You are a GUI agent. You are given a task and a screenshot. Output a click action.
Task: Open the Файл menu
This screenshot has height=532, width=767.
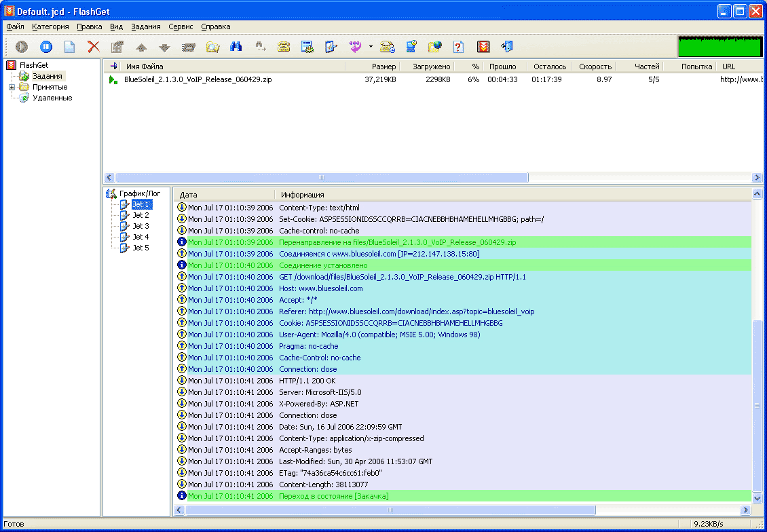point(15,26)
